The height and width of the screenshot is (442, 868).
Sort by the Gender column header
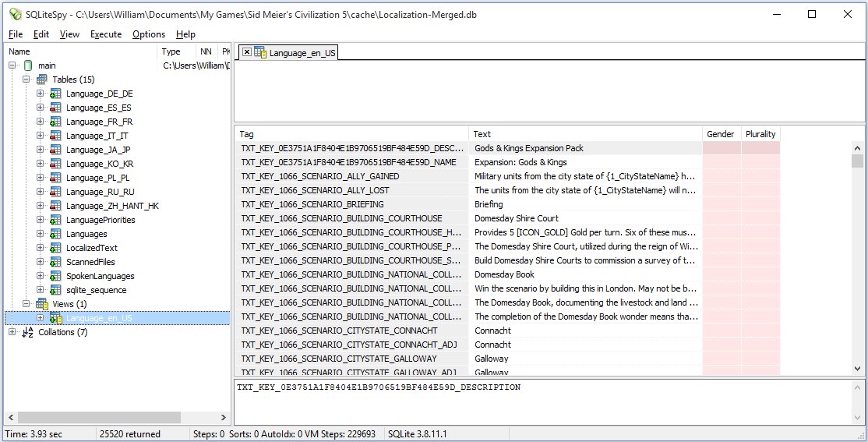click(722, 134)
